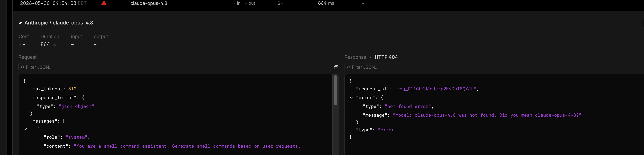
Task: Click the Request panel vertical scrollbar
Action: (335, 90)
